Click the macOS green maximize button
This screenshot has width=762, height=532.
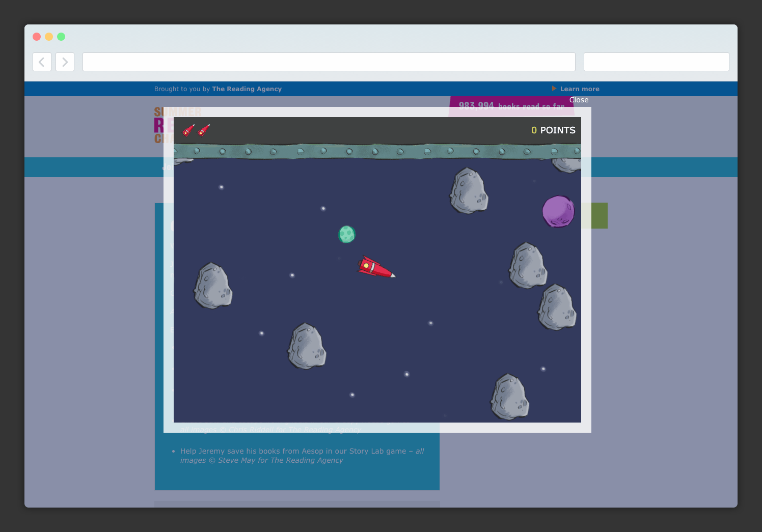[61, 37]
